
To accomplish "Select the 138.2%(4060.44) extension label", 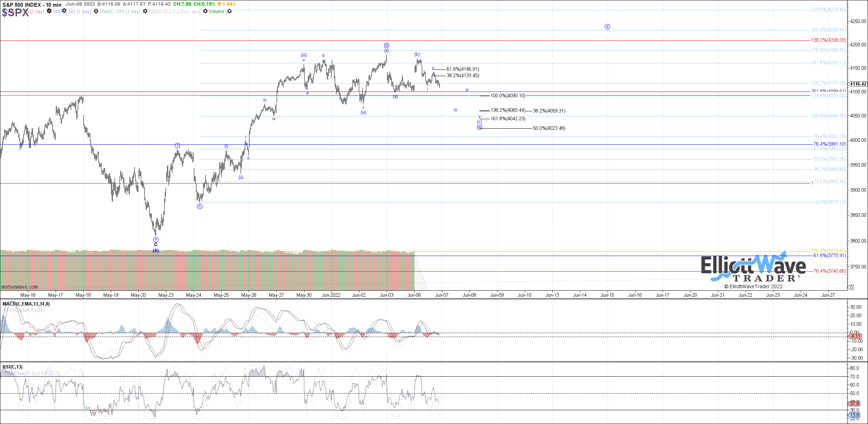I will 508,110.
